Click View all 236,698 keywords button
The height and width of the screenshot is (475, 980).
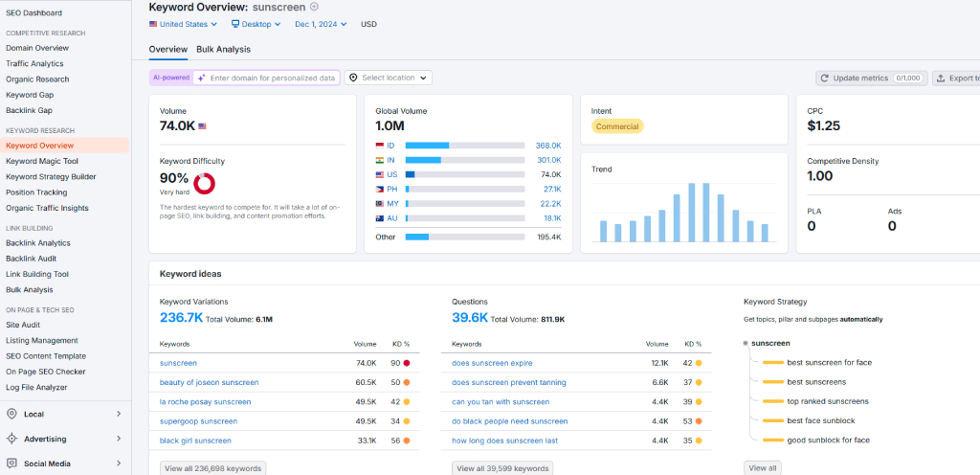tap(212, 468)
